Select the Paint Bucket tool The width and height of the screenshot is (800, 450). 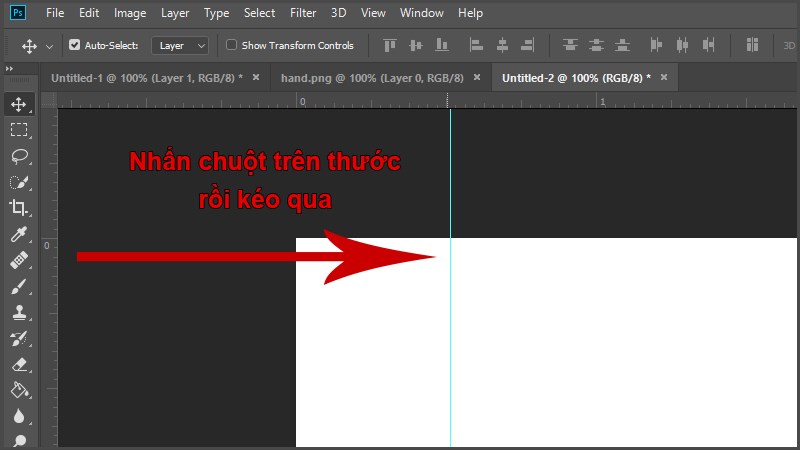coord(19,390)
